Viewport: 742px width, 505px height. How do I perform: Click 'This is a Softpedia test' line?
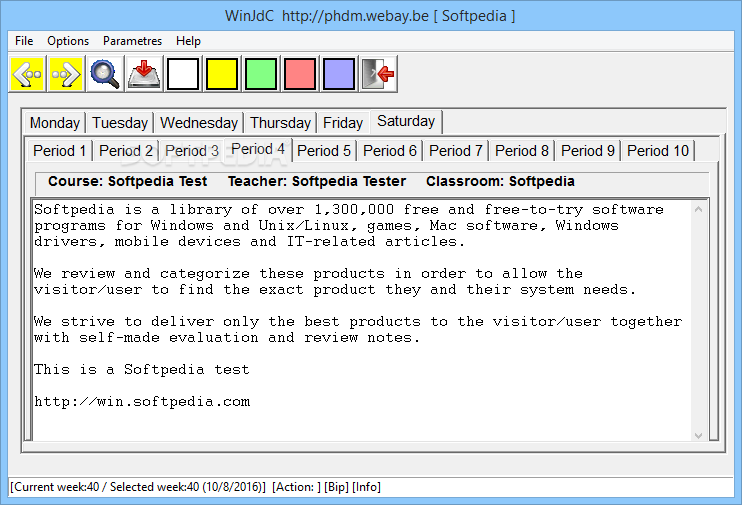click(141, 370)
